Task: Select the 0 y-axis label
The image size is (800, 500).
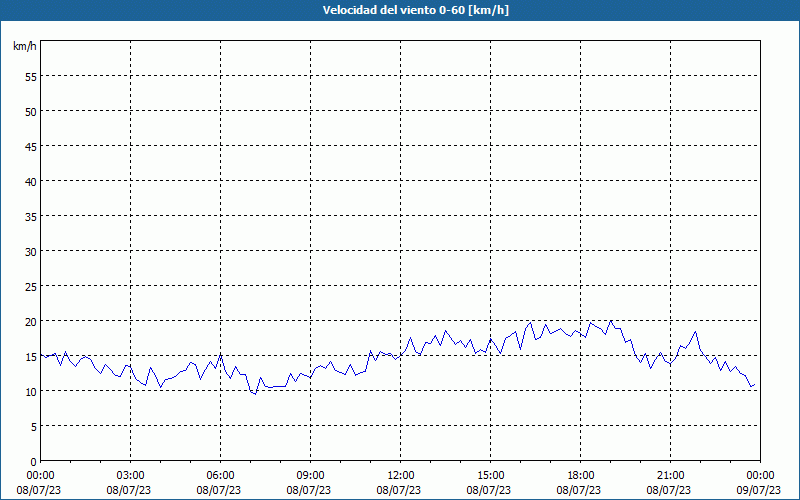Action: click(x=34, y=462)
